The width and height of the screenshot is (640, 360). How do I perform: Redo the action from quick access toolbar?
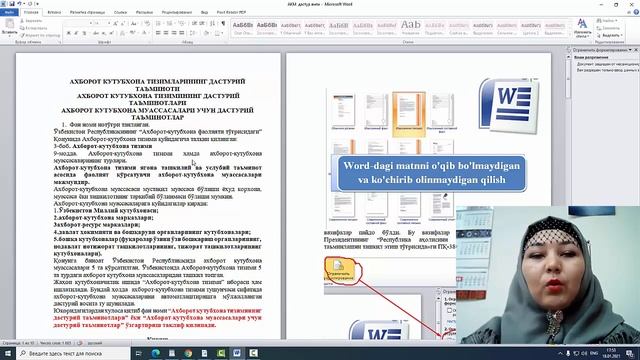[30, 4]
